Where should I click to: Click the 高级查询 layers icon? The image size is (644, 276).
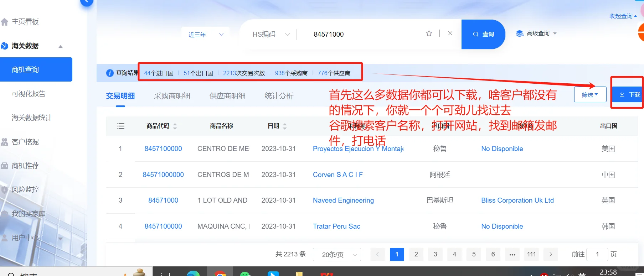coord(520,33)
